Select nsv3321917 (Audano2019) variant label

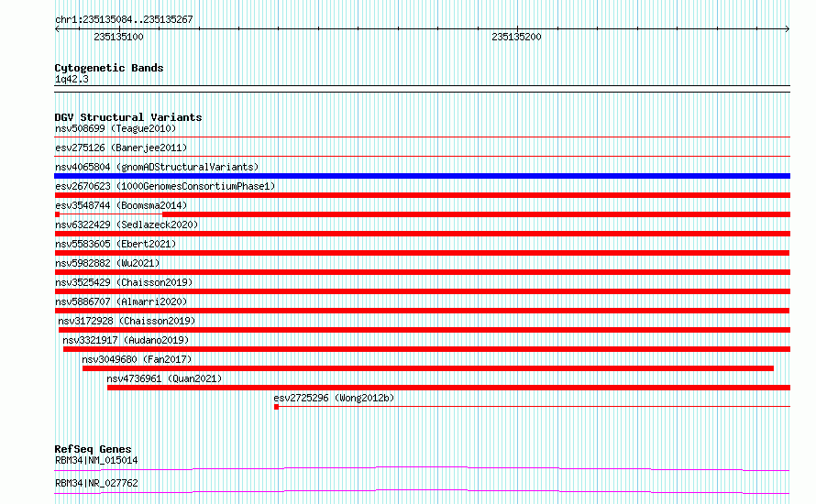pos(126,340)
